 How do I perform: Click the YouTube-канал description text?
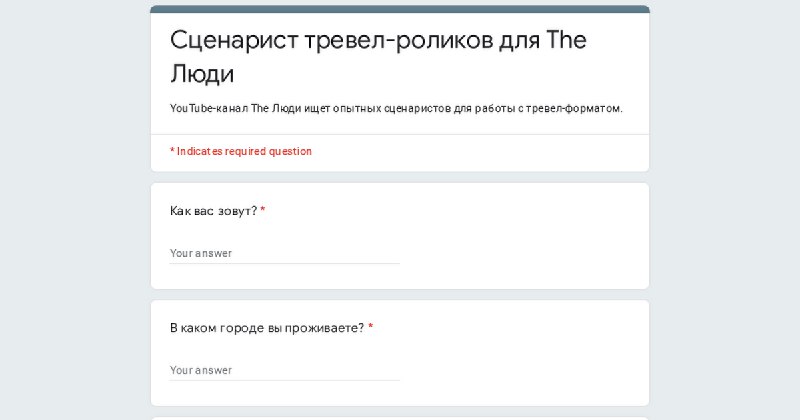(396, 108)
